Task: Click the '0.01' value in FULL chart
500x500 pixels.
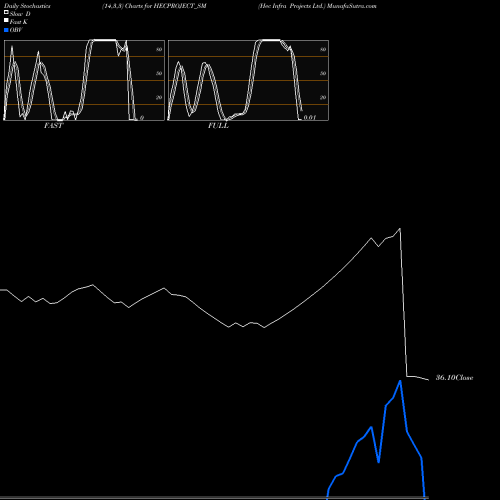Action: (x=310, y=117)
